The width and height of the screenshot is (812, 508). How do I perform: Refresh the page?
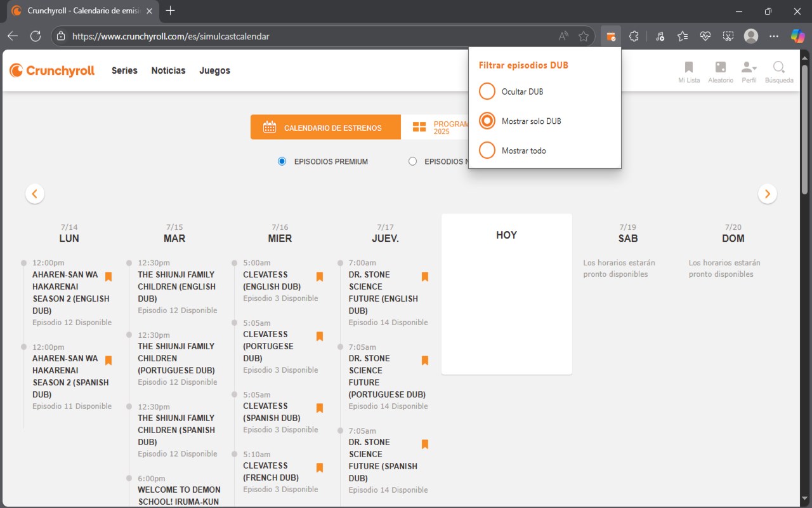tap(36, 36)
